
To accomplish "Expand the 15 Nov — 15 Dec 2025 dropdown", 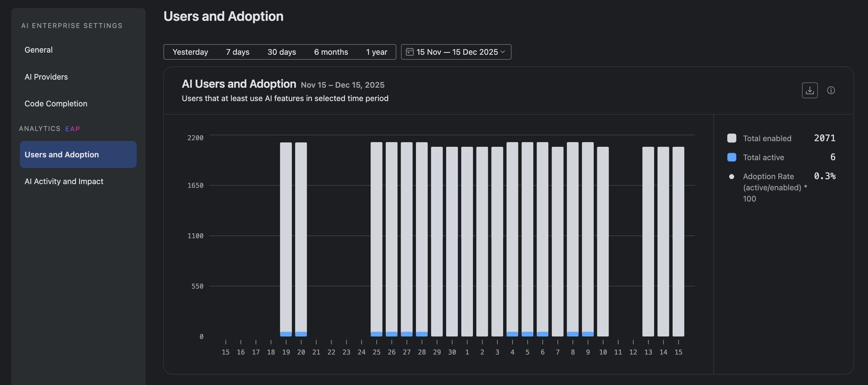I will [456, 52].
